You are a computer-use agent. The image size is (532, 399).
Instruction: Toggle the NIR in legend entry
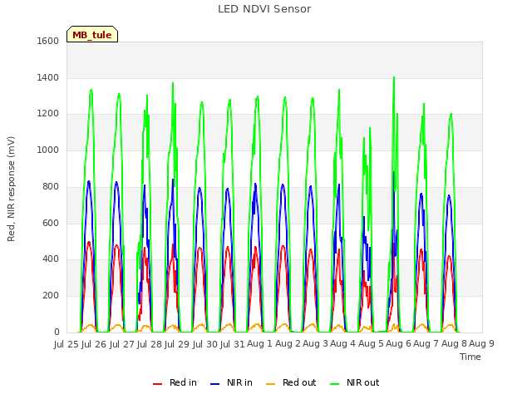(x=231, y=382)
